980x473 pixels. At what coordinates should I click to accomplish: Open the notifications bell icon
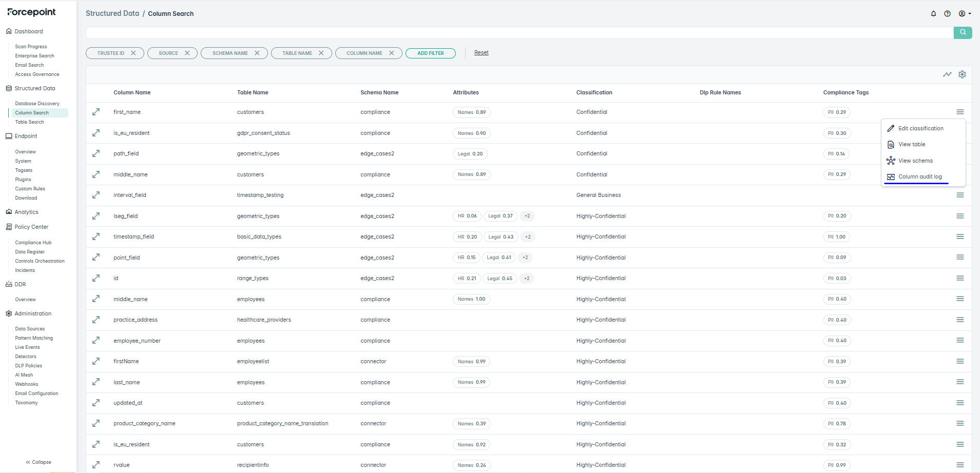coord(933,14)
